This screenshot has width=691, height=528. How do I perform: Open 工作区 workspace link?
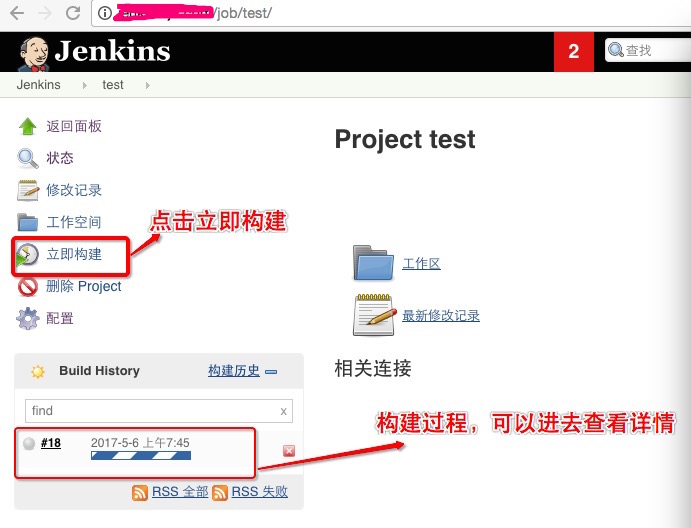coord(421,264)
